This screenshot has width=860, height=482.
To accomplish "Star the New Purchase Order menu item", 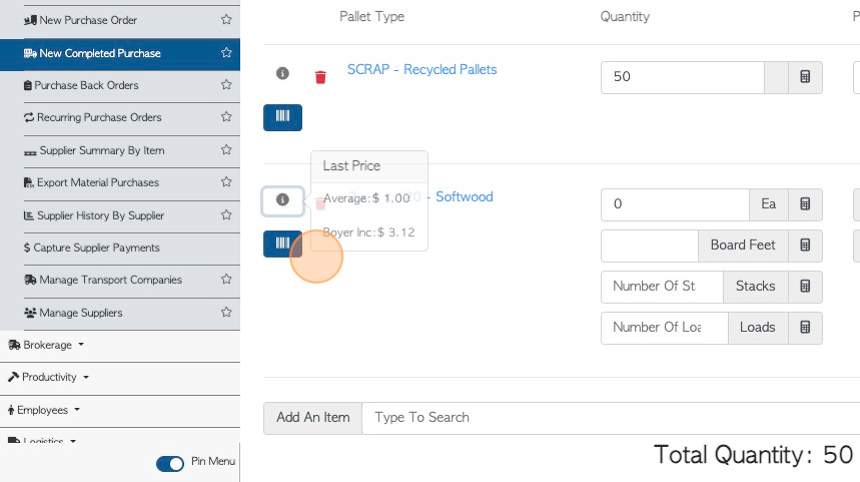I will coord(226,20).
